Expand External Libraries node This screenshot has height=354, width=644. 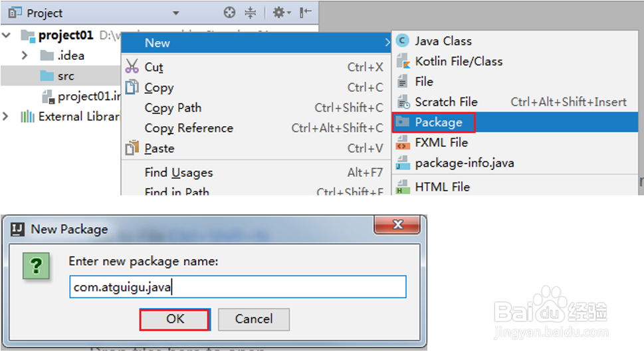[6, 117]
